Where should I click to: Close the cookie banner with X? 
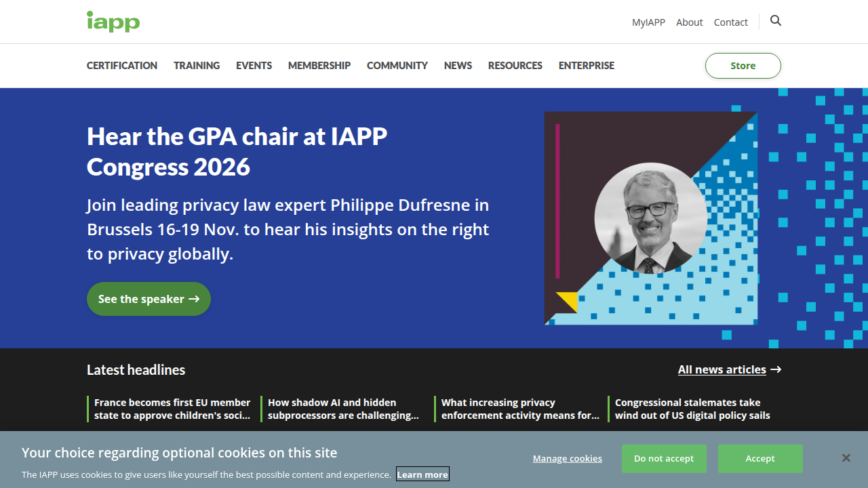pos(846,458)
